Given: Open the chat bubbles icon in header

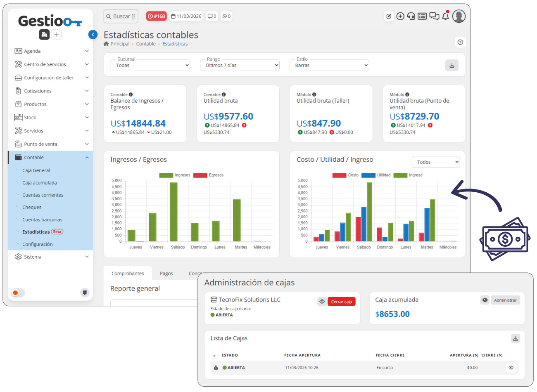Looking at the screenshot, I should point(434,16).
